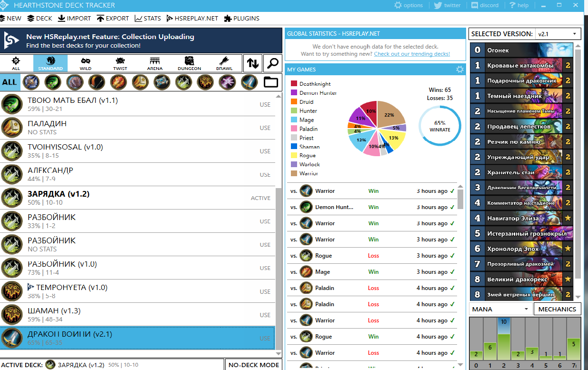Switch deck format filter to All
Image resolution: width=588 pixels, height=370 pixels.
click(16, 63)
